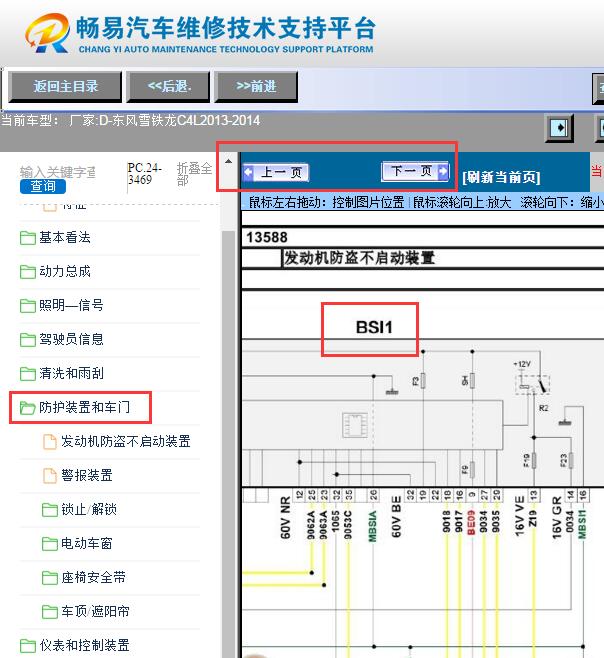Click the 返回主目录 button

point(65,86)
